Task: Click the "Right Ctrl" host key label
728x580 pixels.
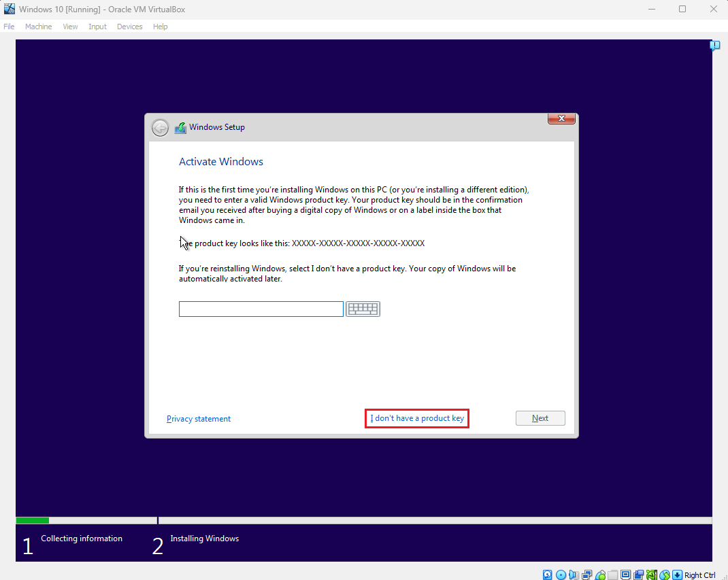Action: [699, 575]
